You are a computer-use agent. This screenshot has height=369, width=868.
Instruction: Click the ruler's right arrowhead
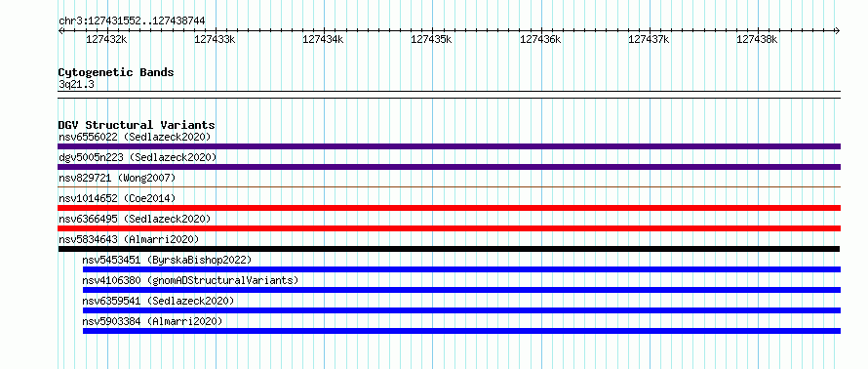point(838,31)
